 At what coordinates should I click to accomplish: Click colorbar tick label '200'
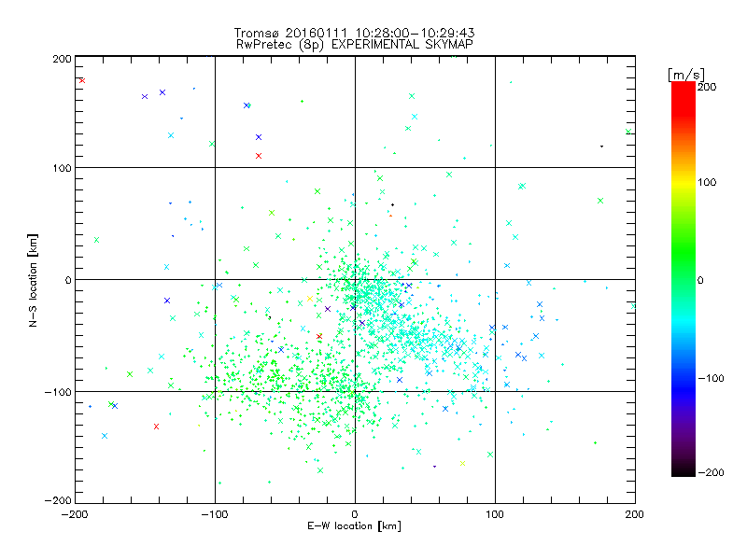pos(707,87)
